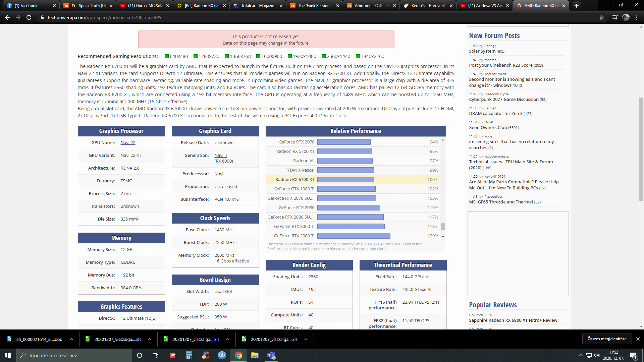Click the browser forward arrow
Screen dimensions: 644x362
click(x=18, y=17)
